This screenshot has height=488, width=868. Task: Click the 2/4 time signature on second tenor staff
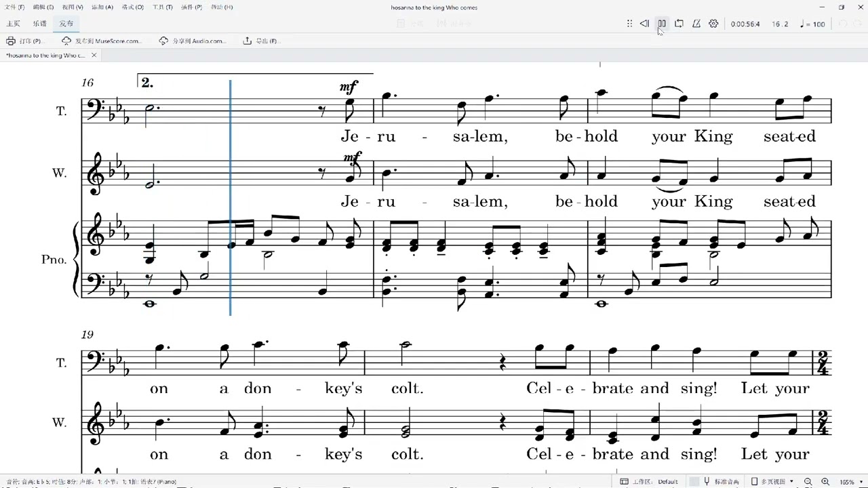(x=825, y=363)
